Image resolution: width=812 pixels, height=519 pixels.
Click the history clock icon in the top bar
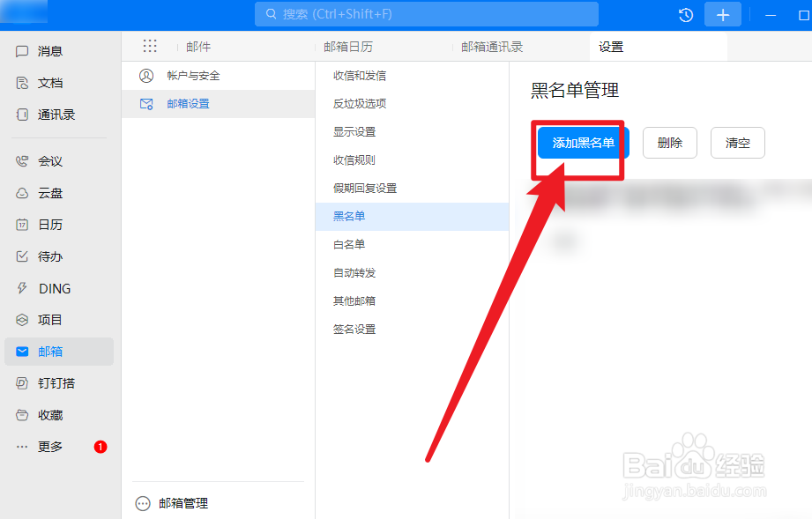tap(686, 14)
